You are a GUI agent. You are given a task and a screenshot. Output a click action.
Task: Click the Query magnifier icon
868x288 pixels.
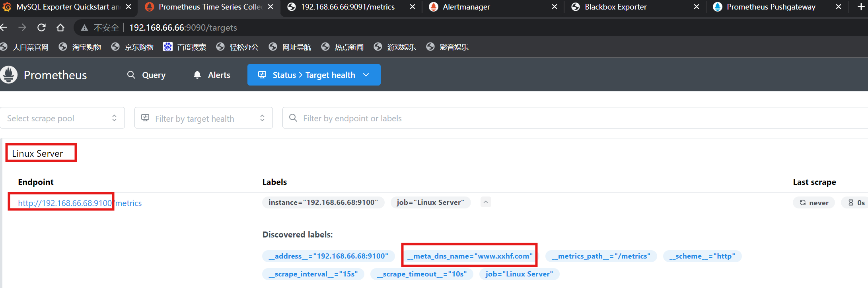point(131,75)
